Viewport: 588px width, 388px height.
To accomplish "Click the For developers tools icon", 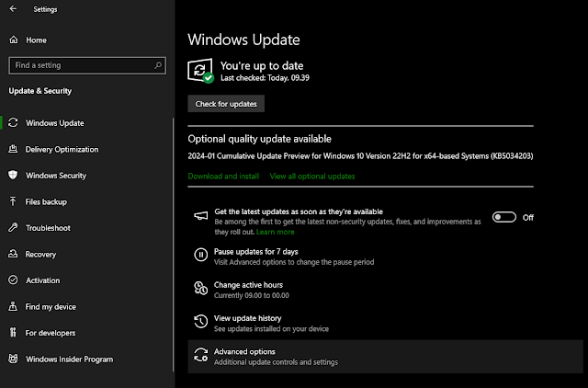I will click(x=13, y=333).
